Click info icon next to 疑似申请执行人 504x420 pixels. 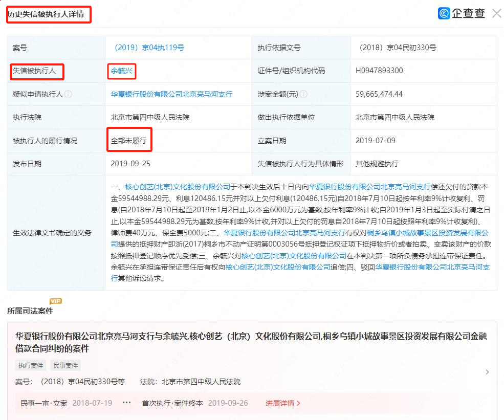pyautogui.click(x=68, y=94)
